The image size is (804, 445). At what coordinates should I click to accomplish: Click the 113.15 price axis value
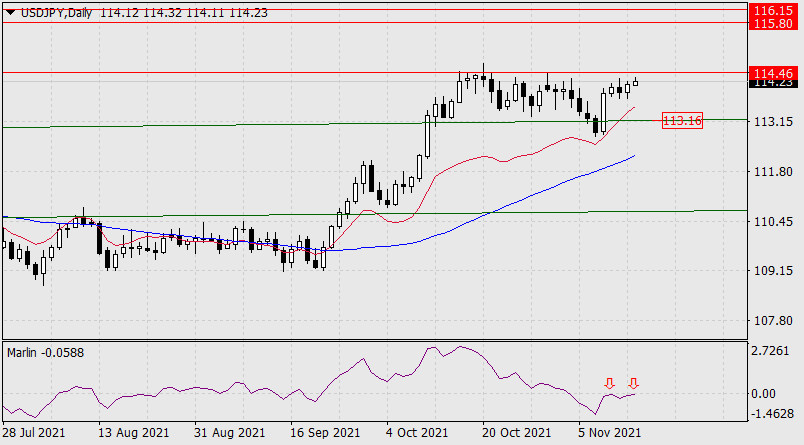tap(773, 122)
